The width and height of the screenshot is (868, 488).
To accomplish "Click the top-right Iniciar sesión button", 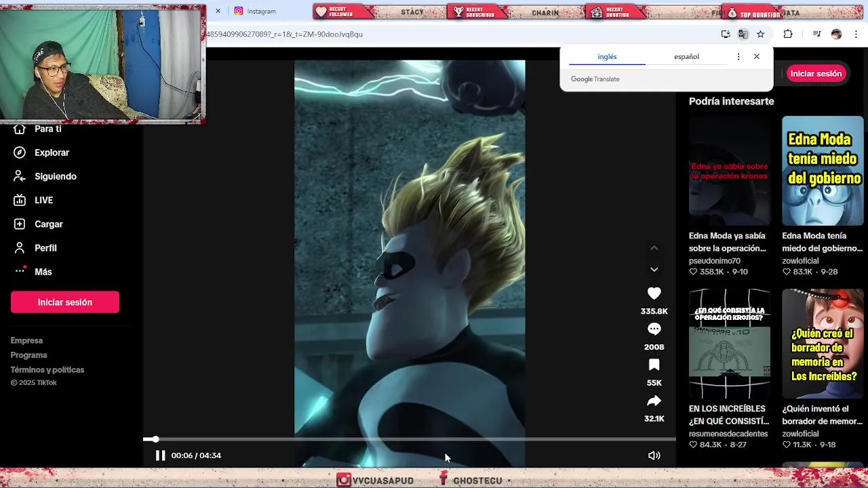I will coord(816,73).
